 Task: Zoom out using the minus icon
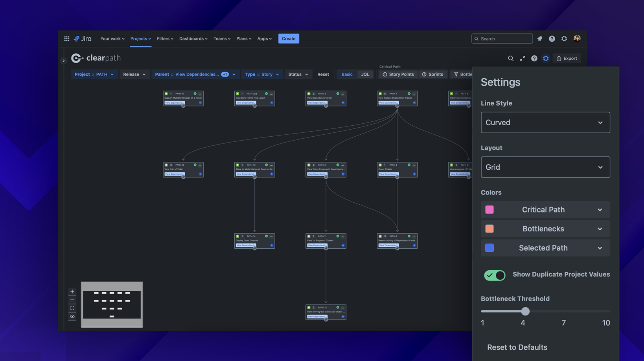[x=72, y=300]
